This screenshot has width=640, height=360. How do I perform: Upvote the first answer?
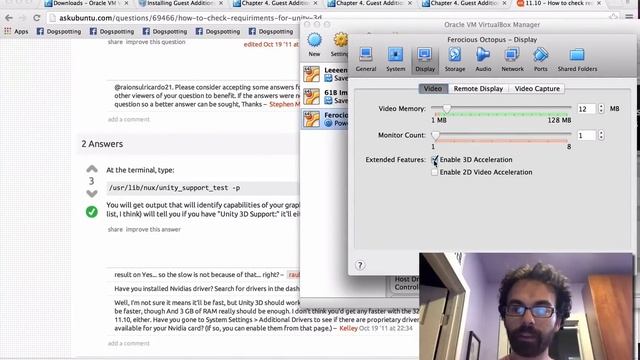tap(92, 169)
